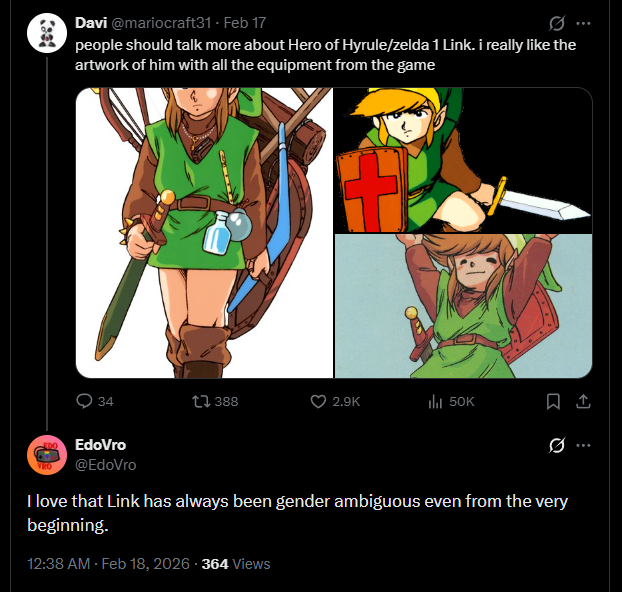This screenshot has width=622, height=592.
Task: Like Davi's tweet with heart icon
Action: (x=319, y=401)
